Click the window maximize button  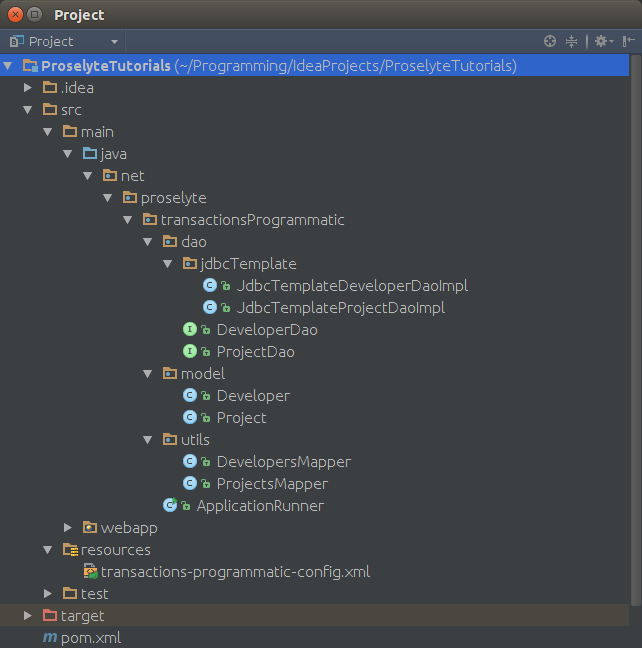[35, 15]
